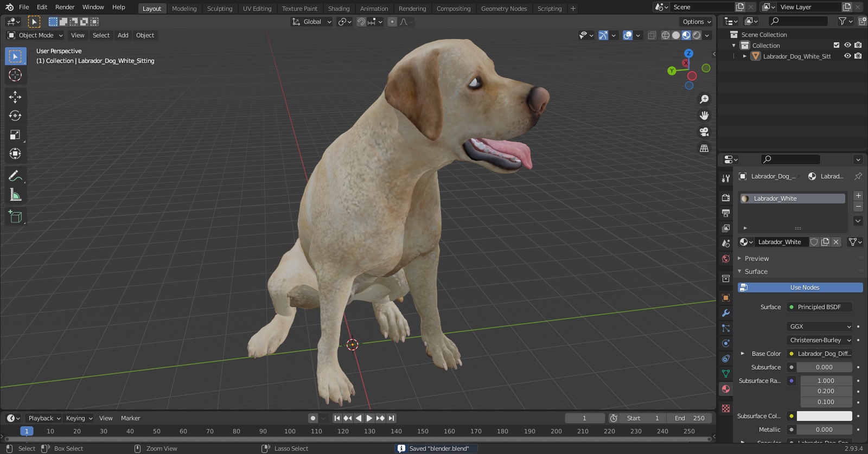Select the Annotate tool
This screenshot has width=868, height=454.
15,176
